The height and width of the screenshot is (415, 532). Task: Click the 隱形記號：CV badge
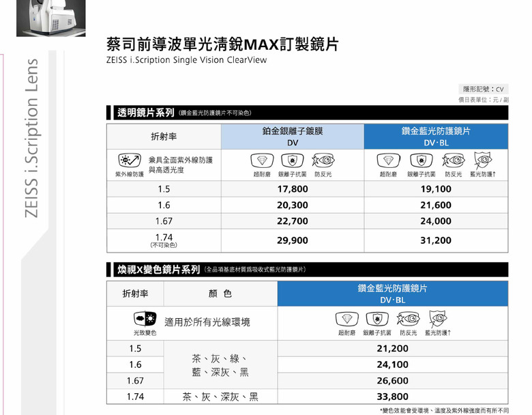[x=484, y=89]
